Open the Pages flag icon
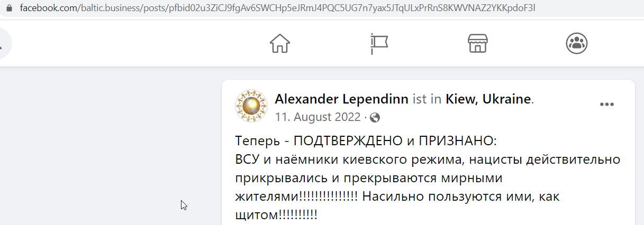This screenshot has height=225, width=644. coord(379,43)
